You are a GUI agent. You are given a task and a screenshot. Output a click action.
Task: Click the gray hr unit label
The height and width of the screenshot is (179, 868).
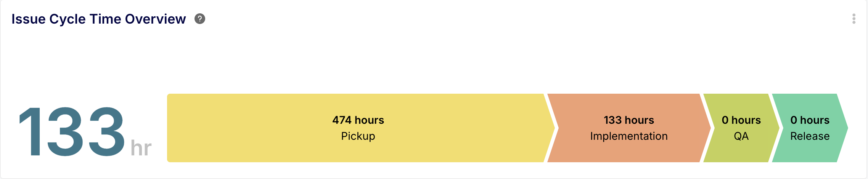pyautogui.click(x=141, y=148)
